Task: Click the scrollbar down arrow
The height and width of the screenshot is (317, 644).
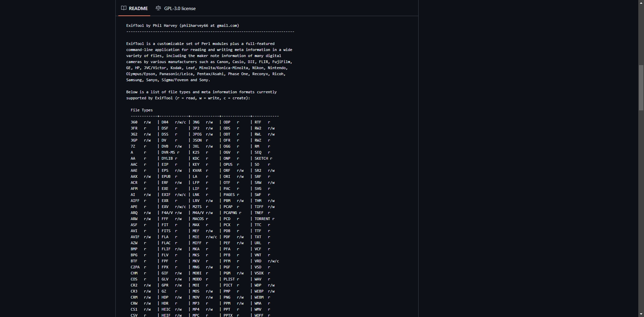Action: [x=641, y=314]
